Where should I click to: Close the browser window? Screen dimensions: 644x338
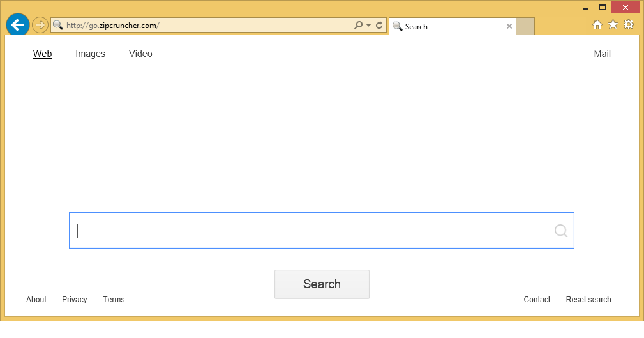(x=625, y=7)
